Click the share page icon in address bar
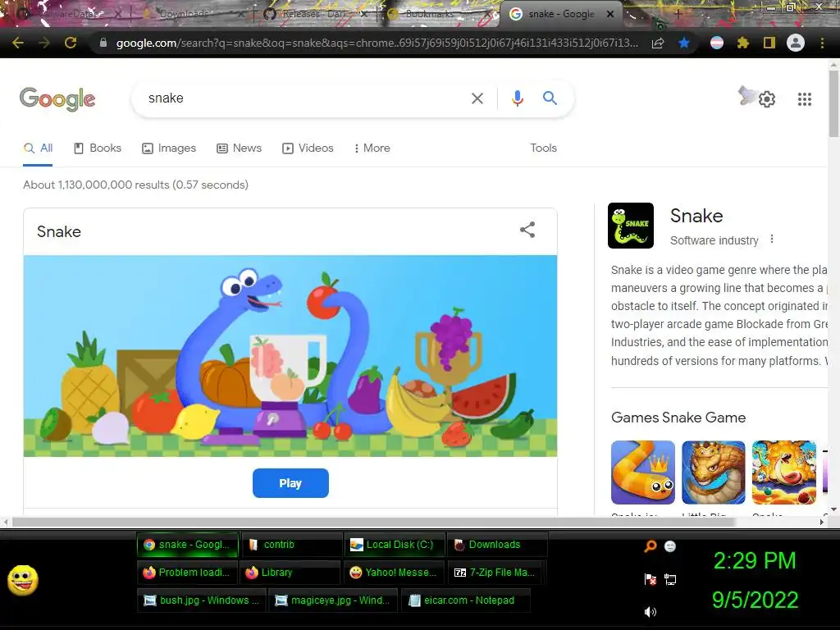 [x=658, y=43]
